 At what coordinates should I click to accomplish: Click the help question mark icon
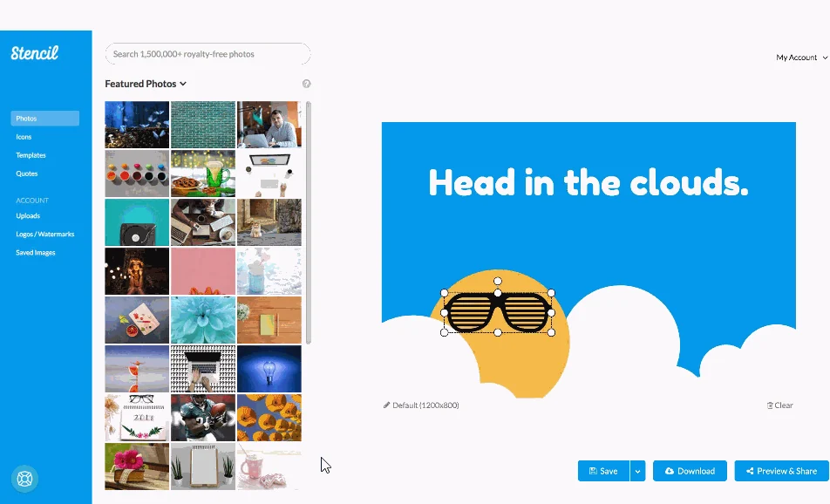point(307,84)
